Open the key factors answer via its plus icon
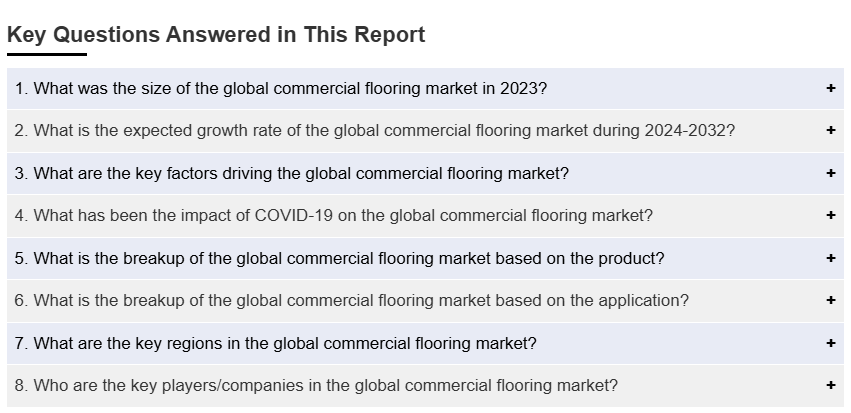This screenshot has height=413, width=851. [830, 173]
